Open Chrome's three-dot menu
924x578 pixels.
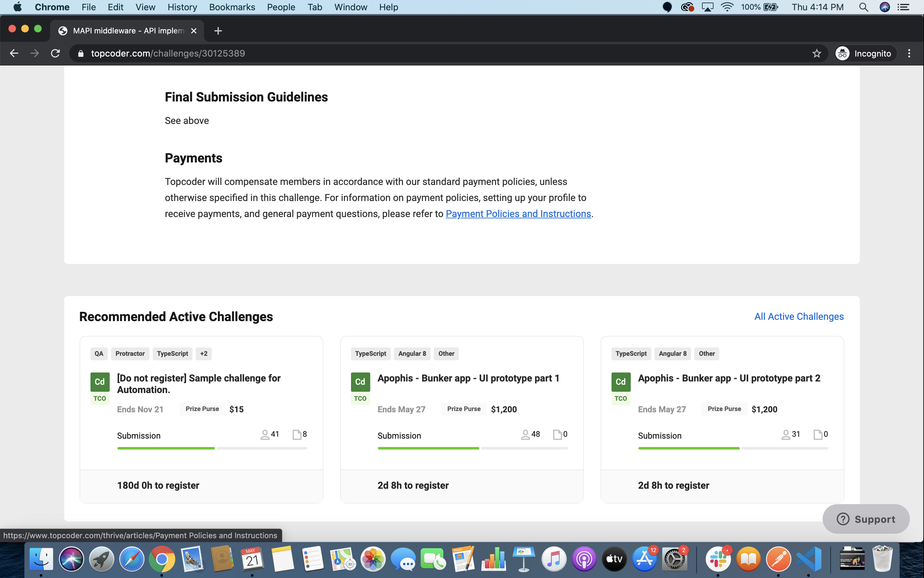[x=909, y=54]
